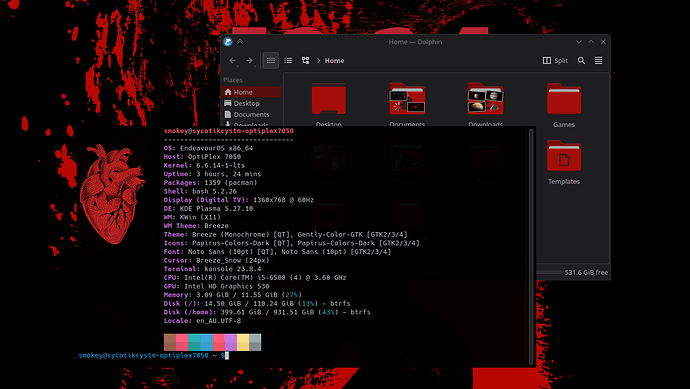Click the Konsole vertical scrollbar
690x389 pixels.
tap(531, 246)
